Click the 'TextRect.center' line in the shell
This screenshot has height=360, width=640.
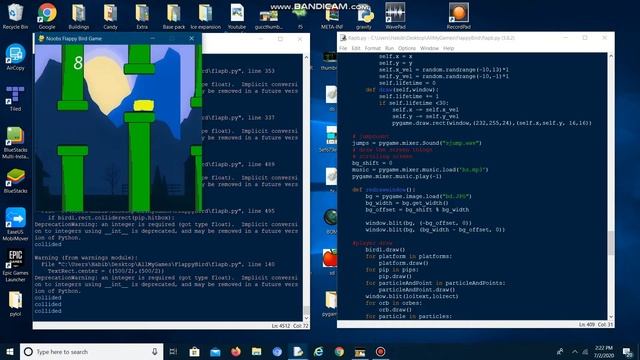point(106,271)
